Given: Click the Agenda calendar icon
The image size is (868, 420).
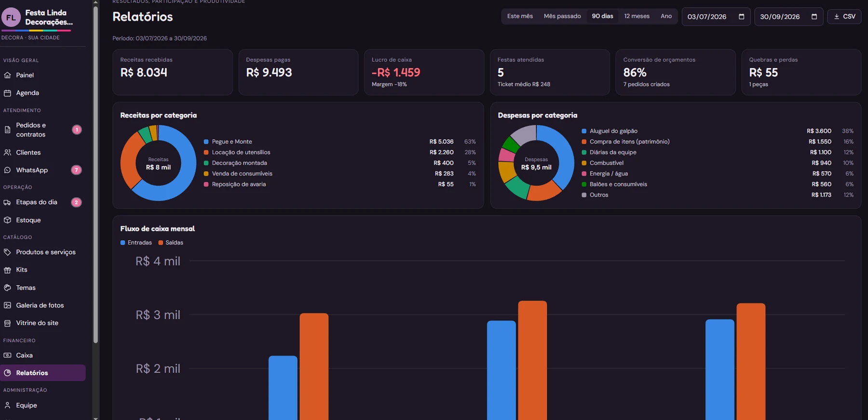Looking at the screenshot, I should pos(7,93).
